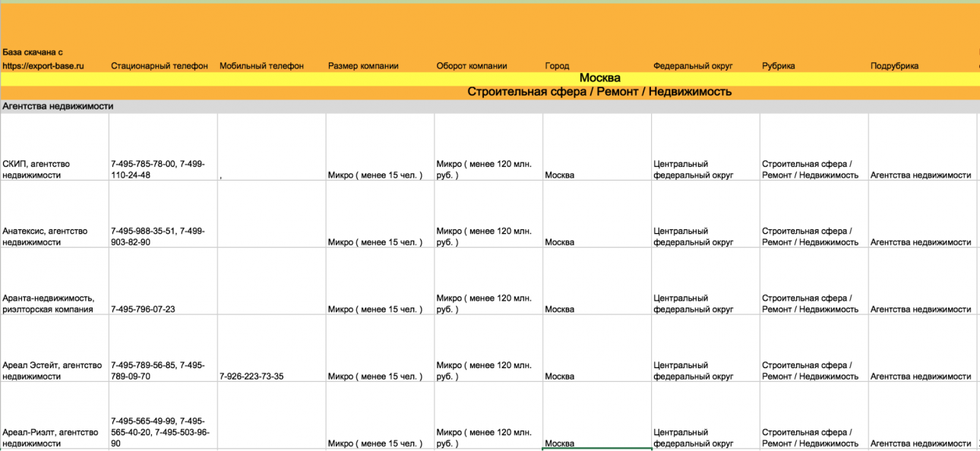The height and width of the screenshot is (451, 980).
Task: Click phone cell '7-495-988-35-51, 7-499-903-82-90'
Action: coord(163,214)
